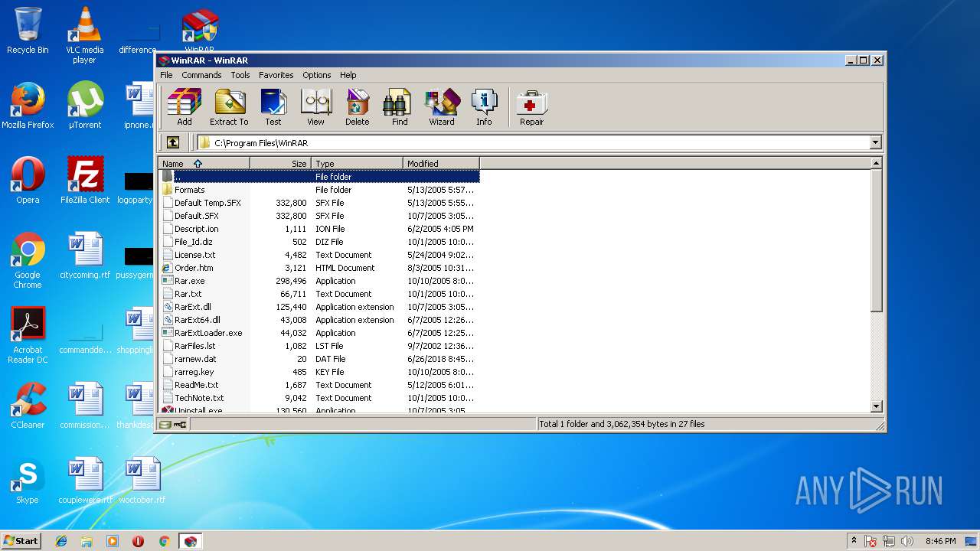Open FileZilla Client desktop shortcut

click(84, 181)
